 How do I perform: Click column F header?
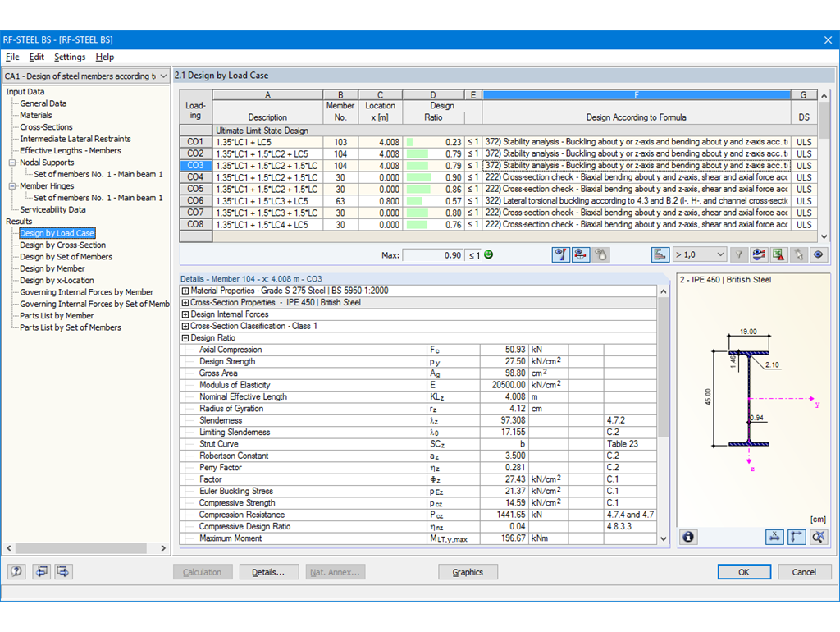(637, 95)
